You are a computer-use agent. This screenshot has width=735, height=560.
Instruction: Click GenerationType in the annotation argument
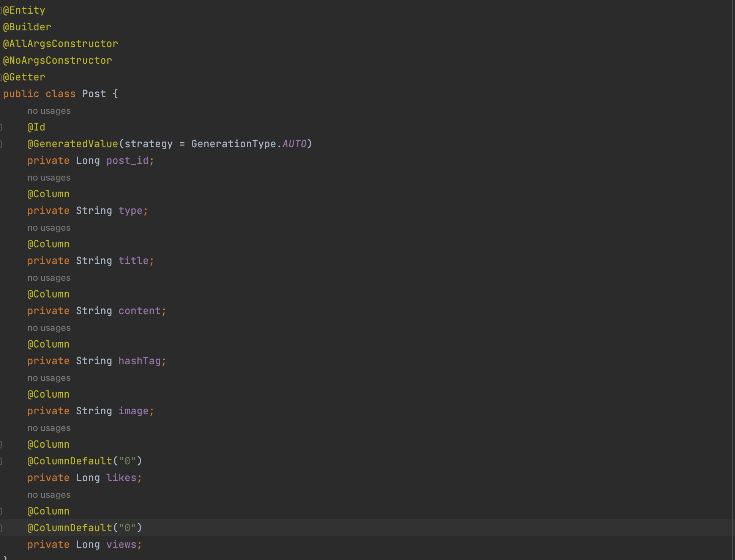click(234, 144)
